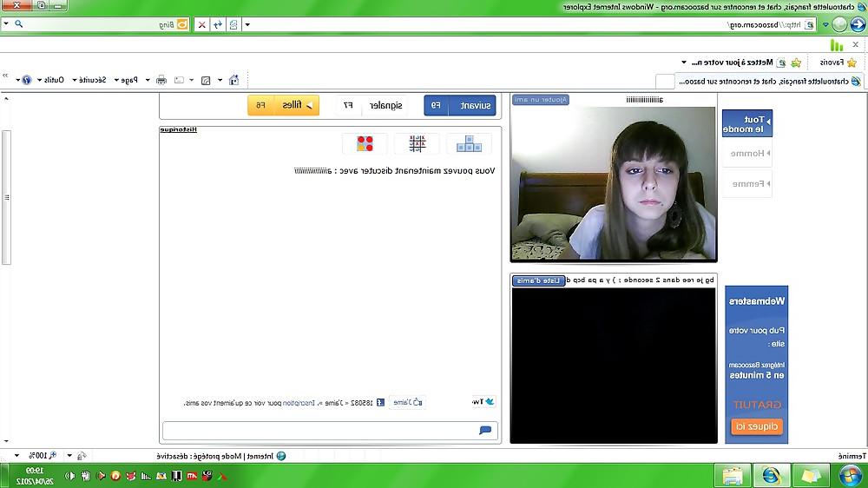Click 'Ajouter un ami' above the webcam
The width and height of the screenshot is (868, 488).
click(x=540, y=100)
